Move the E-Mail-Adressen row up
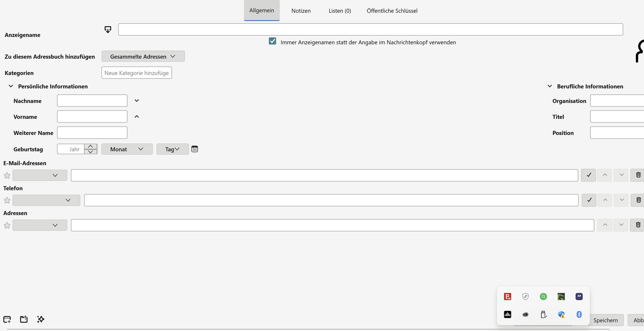 pos(605,175)
